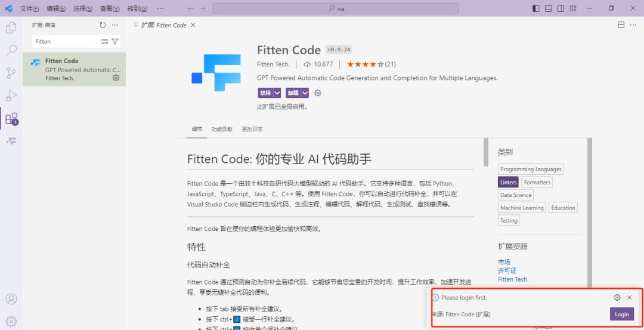The width and height of the screenshot is (644, 330).
Task: Open the 查看(V) menu
Action: coord(110,8)
